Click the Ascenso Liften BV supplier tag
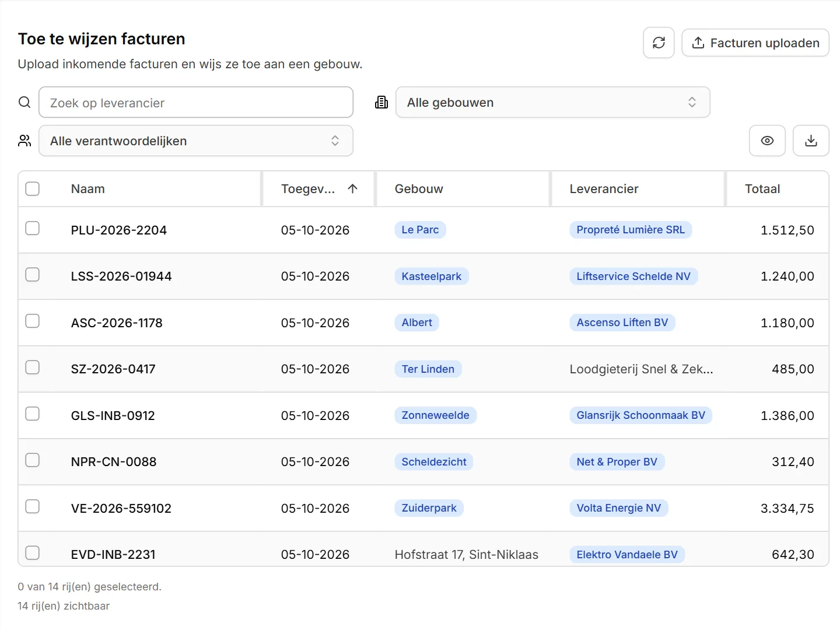The height and width of the screenshot is (630, 840). click(x=622, y=323)
